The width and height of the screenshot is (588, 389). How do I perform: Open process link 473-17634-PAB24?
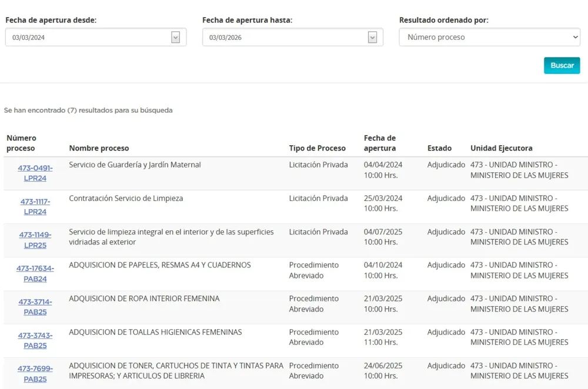[35, 274]
